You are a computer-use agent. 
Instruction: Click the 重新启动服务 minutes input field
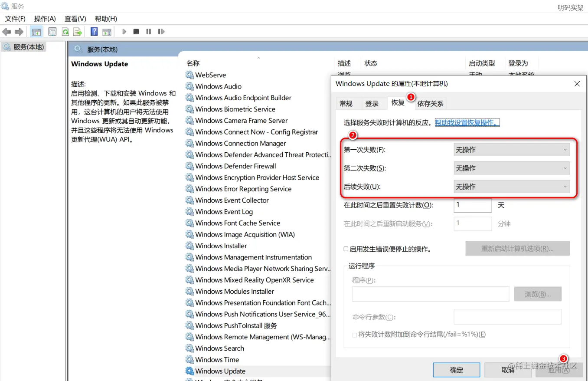(473, 223)
